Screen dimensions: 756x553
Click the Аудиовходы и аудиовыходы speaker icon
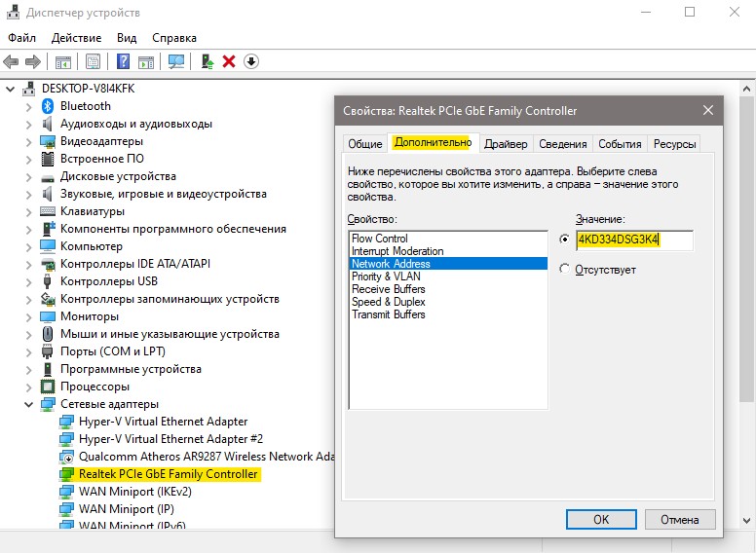(47, 124)
